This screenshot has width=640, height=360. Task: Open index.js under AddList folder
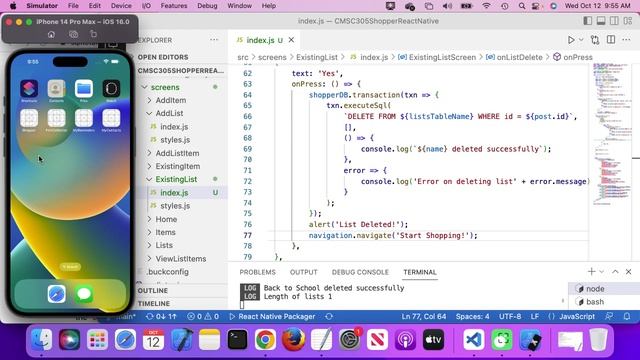[174, 127]
